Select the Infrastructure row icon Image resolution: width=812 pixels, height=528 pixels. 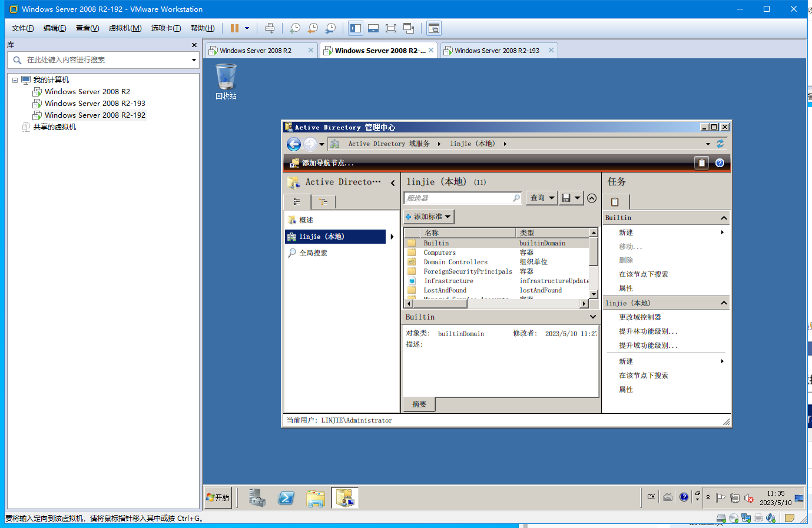[x=412, y=281]
